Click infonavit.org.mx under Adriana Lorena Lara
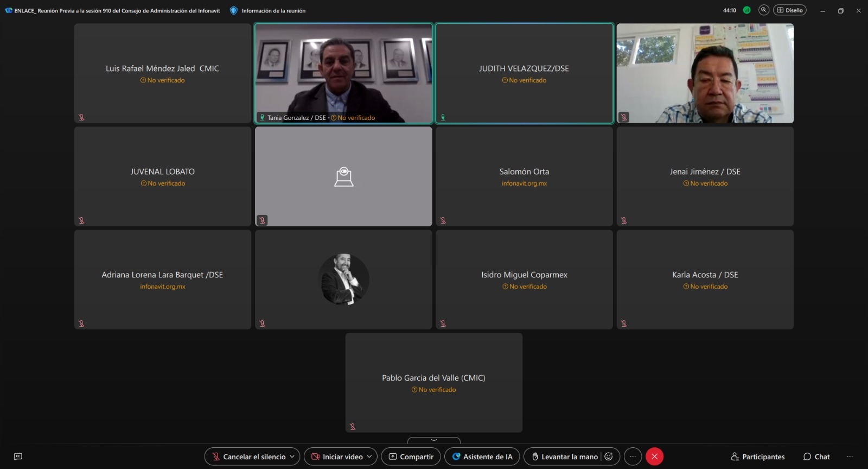 click(x=163, y=287)
